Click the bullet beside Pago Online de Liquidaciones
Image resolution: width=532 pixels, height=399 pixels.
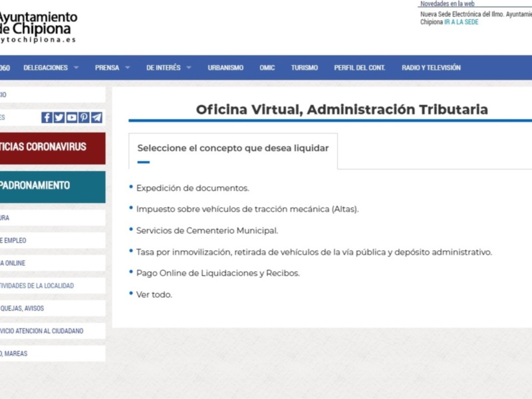tap(130, 273)
